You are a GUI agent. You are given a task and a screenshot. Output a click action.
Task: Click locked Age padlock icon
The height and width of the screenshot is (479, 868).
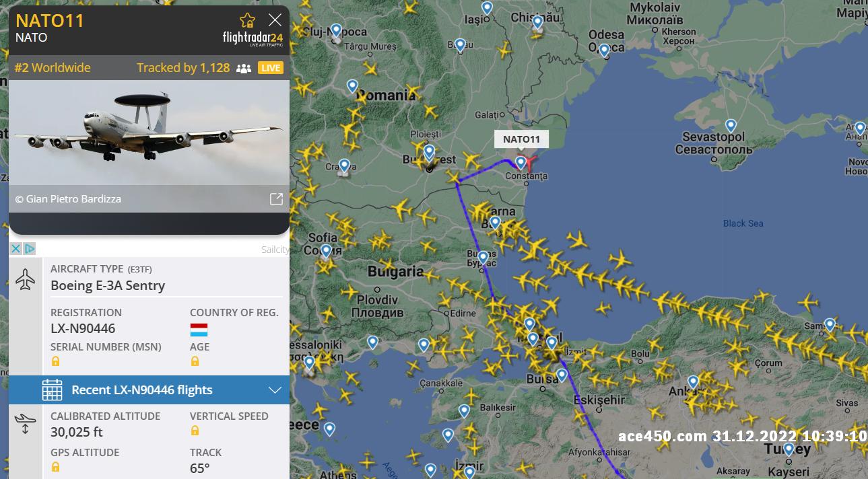coord(195,361)
